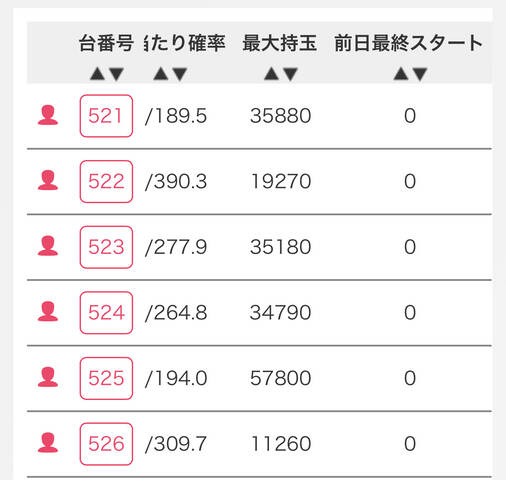
Task: Open machine number 525 details
Action: point(106,378)
